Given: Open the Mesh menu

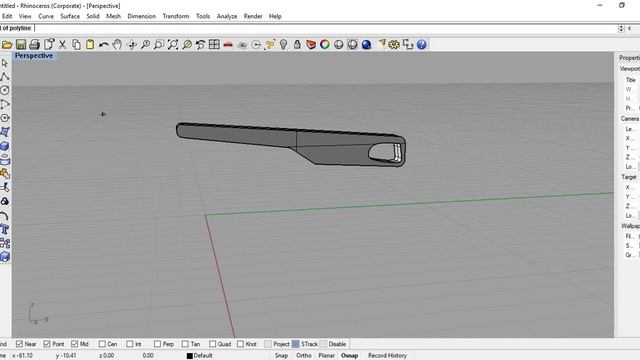Looking at the screenshot, I should point(113,16).
